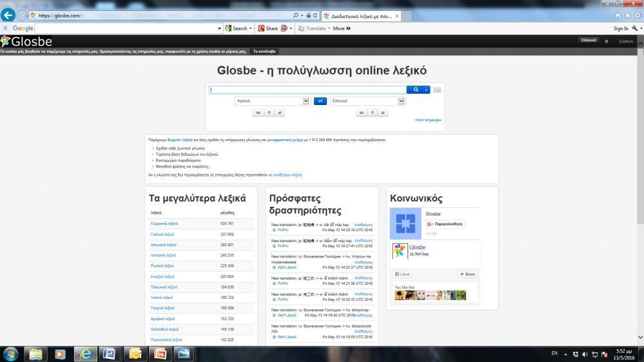Open Windows Media Player from the taskbar
644x362 pixels.
(60, 354)
